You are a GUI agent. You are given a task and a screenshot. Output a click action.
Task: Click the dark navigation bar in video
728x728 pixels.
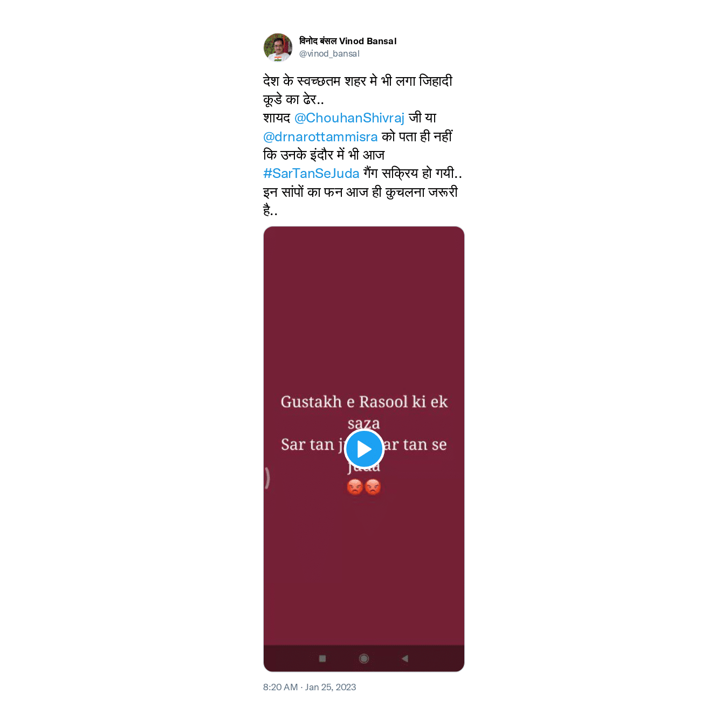(x=364, y=658)
